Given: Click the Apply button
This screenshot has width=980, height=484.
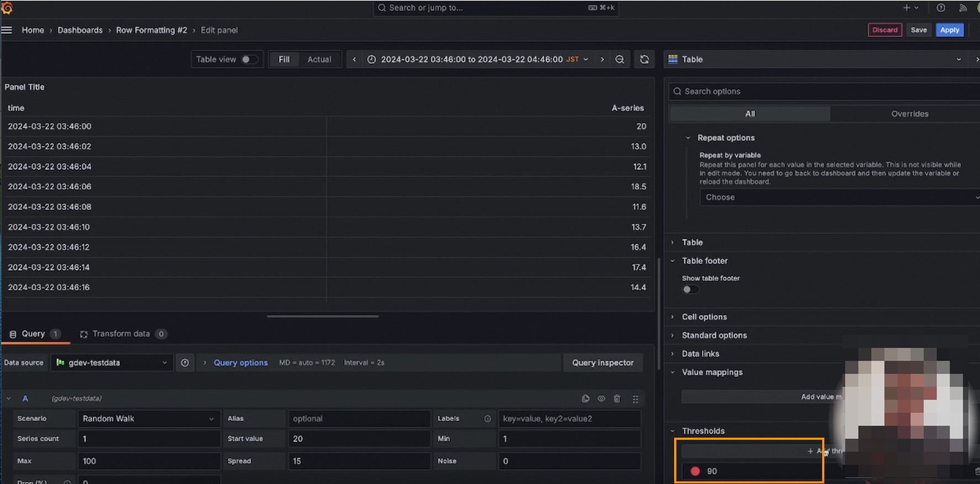Looking at the screenshot, I should click(949, 30).
